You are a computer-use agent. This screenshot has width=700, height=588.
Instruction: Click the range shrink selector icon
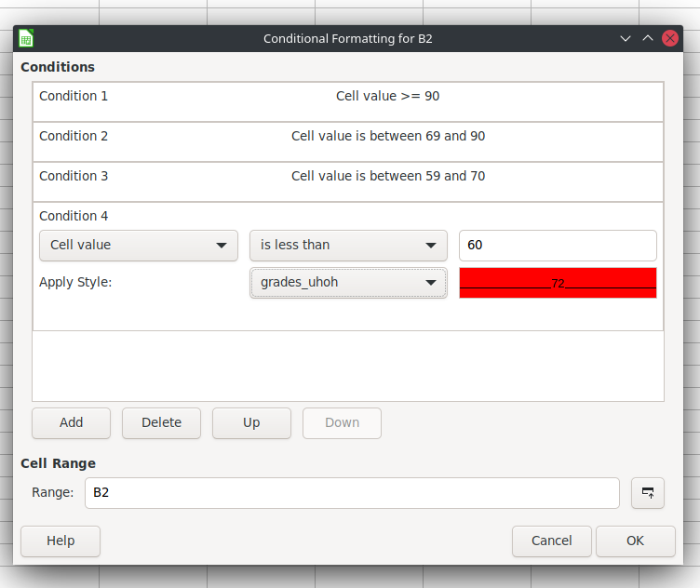[x=647, y=492]
